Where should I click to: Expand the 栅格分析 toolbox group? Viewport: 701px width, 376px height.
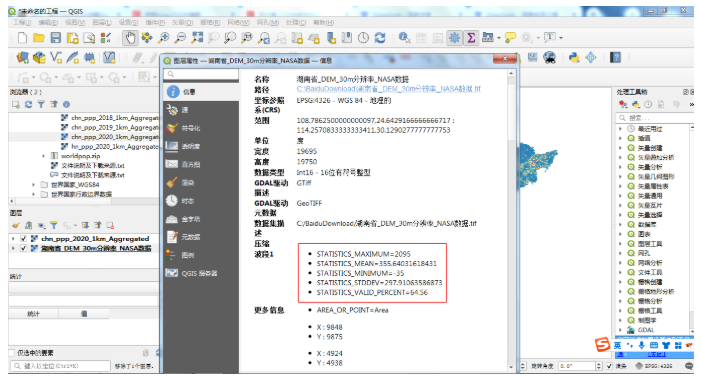(x=620, y=301)
